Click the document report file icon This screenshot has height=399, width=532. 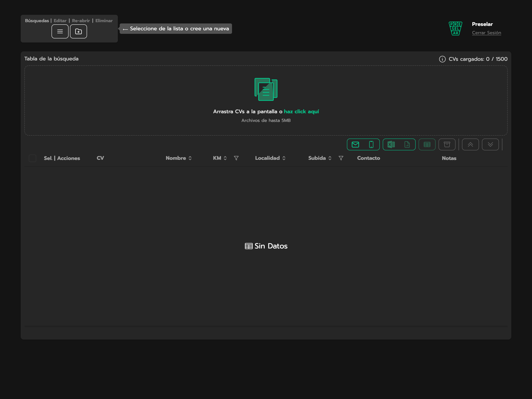pos(407,144)
